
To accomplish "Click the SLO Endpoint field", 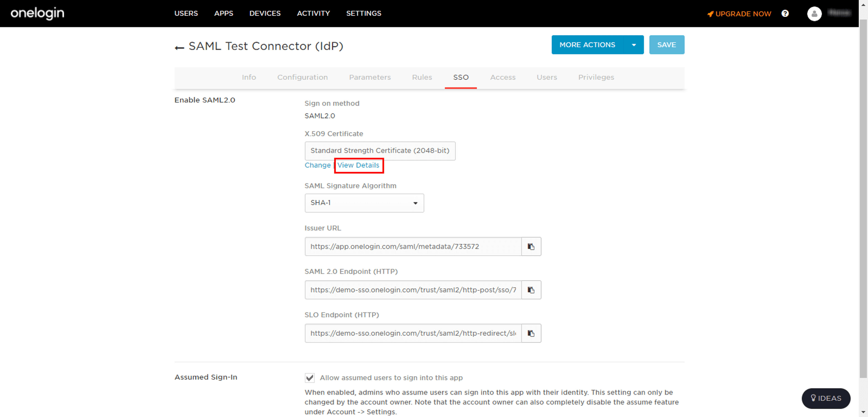I will pos(413,333).
